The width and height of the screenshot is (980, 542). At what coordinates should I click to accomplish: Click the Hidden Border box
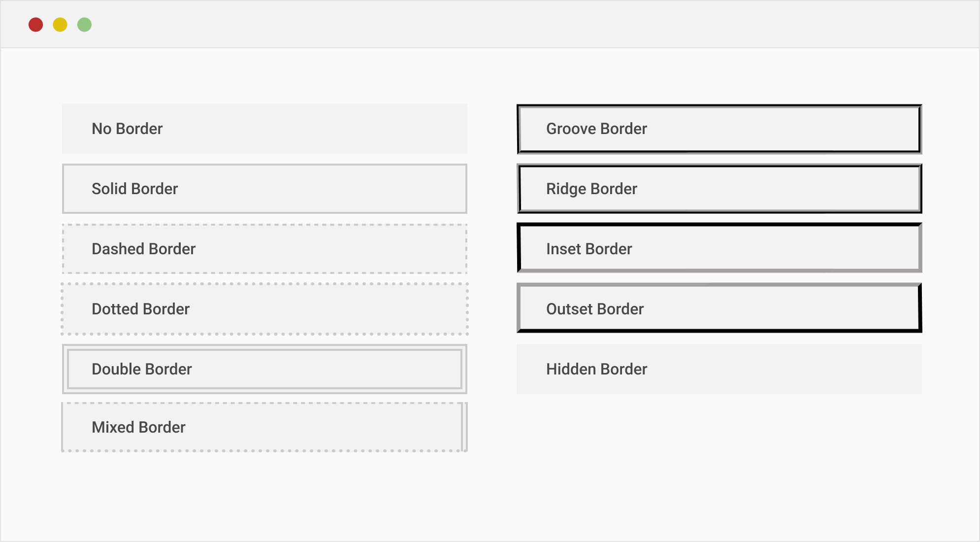coord(719,369)
